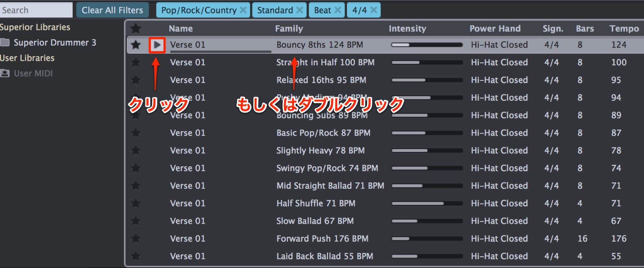Click the Superior Libraries heading
The width and height of the screenshot is (644, 268).
[x=35, y=27]
